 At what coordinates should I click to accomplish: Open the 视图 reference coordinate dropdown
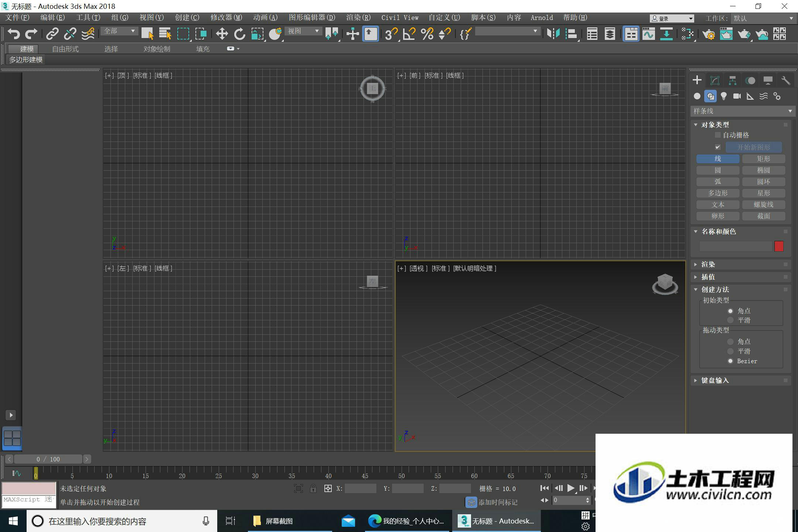tap(303, 31)
